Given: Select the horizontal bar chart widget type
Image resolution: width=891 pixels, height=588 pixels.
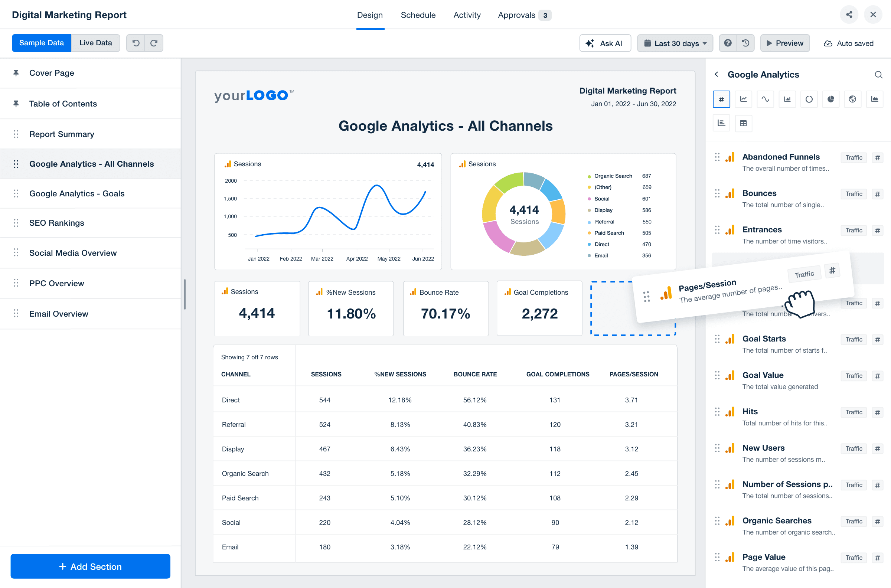Looking at the screenshot, I should pos(721,123).
